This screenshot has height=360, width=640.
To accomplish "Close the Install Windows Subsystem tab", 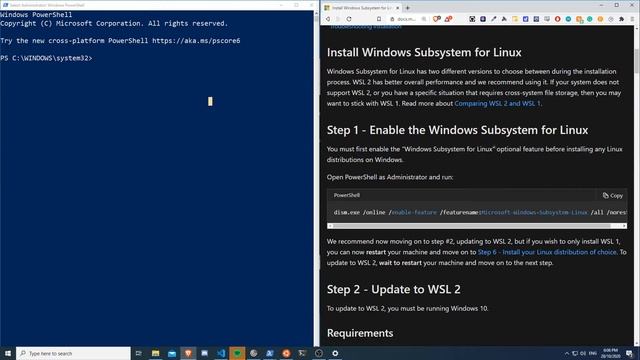I will pyautogui.click(x=397, y=8).
